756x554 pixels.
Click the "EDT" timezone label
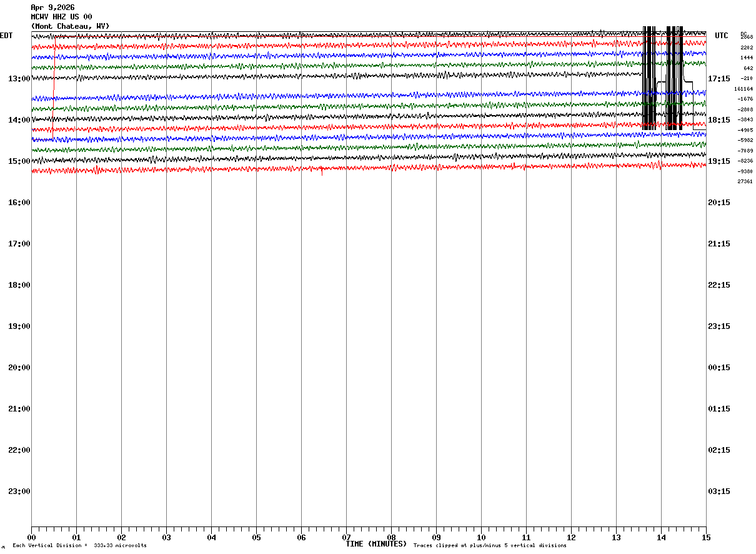click(6, 36)
